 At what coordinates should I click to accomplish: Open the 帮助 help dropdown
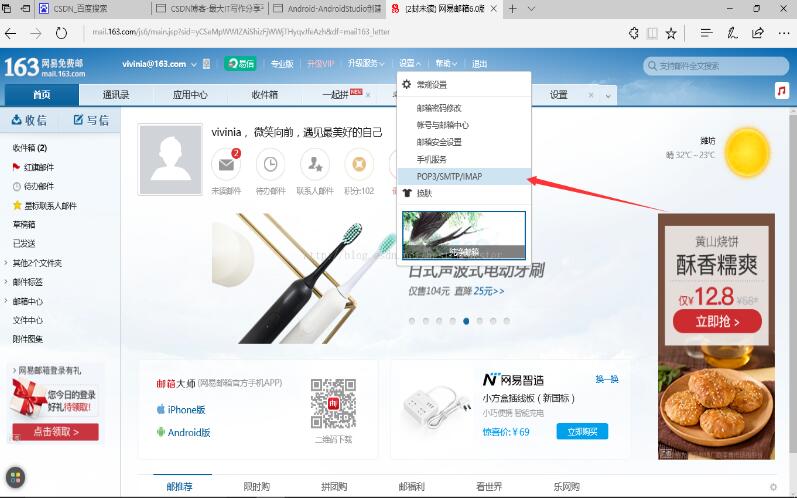point(446,64)
